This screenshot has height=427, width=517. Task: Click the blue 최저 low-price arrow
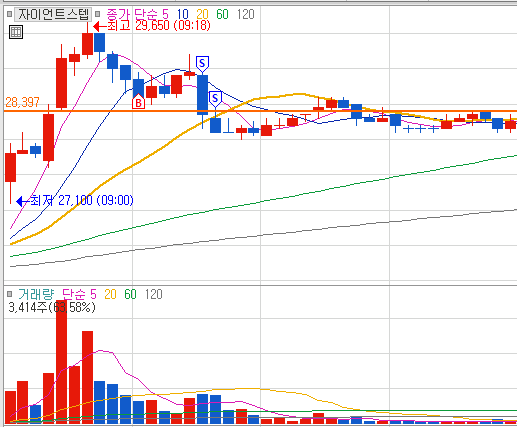23,201
